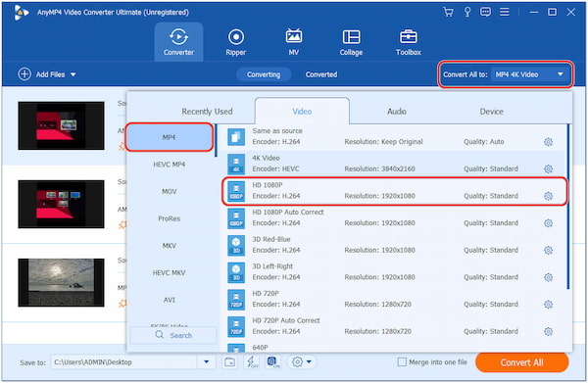The image size is (588, 383).
Task: Show the Converting list
Action: 264,74
